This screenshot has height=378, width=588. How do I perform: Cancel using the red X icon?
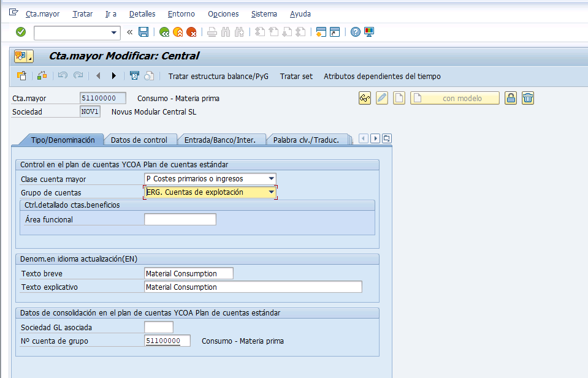pos(191,32)
